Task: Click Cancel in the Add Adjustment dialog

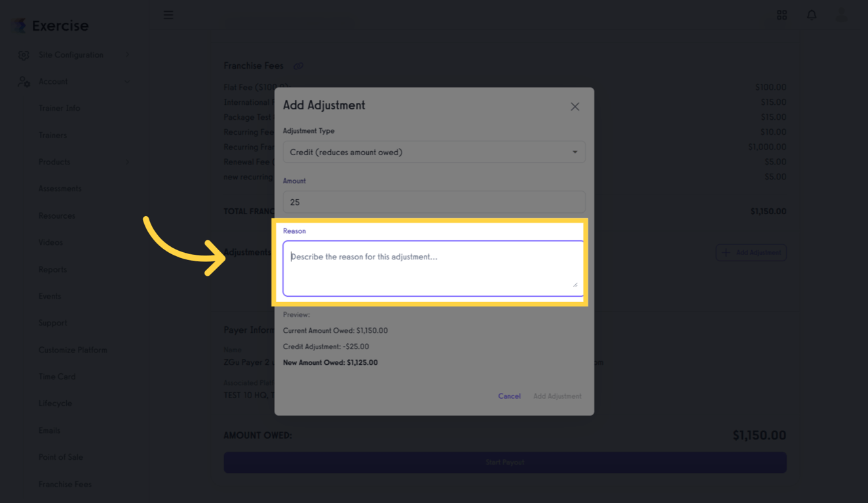Action: pos(509,396)
